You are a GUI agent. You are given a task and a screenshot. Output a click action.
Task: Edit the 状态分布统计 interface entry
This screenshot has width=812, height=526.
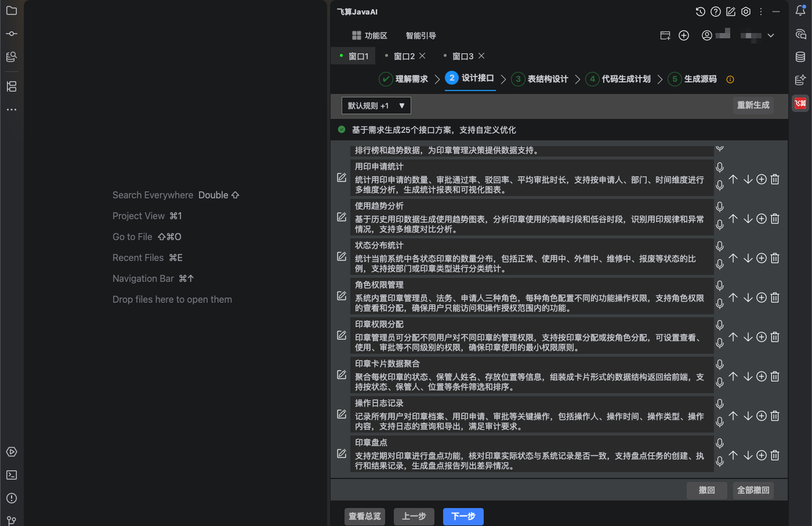pyautogui.click(x=341, y=256)
